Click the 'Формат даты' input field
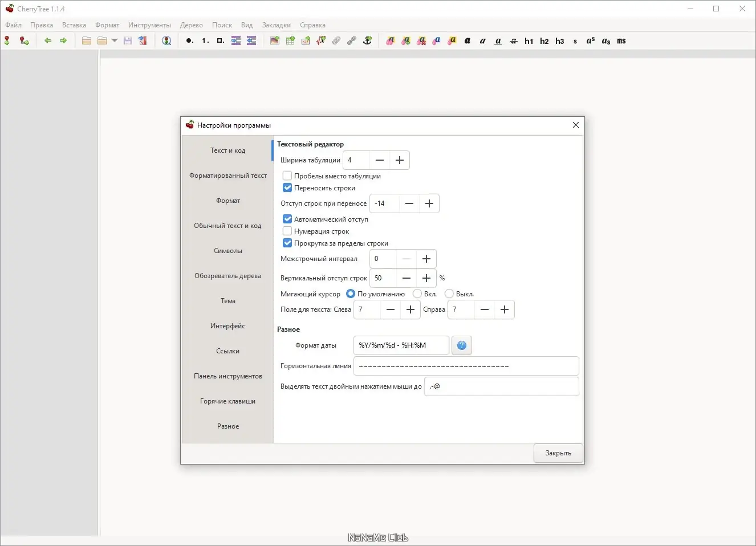 [x=401, y=345]
